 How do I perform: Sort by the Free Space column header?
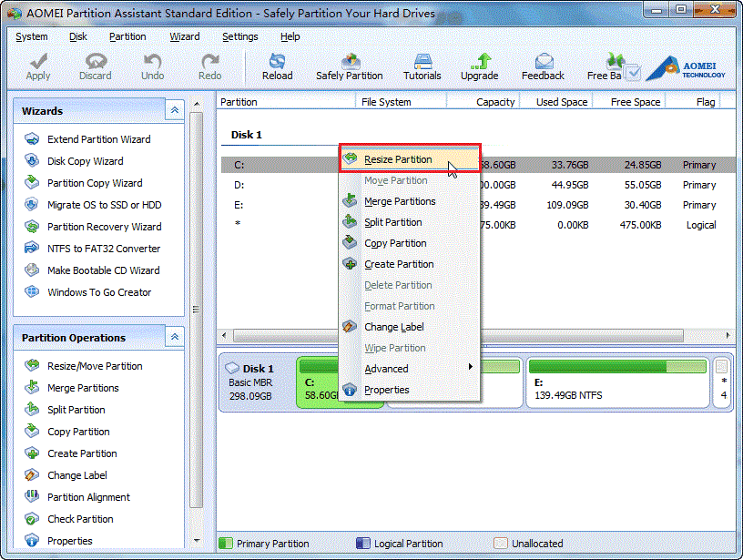629,102
